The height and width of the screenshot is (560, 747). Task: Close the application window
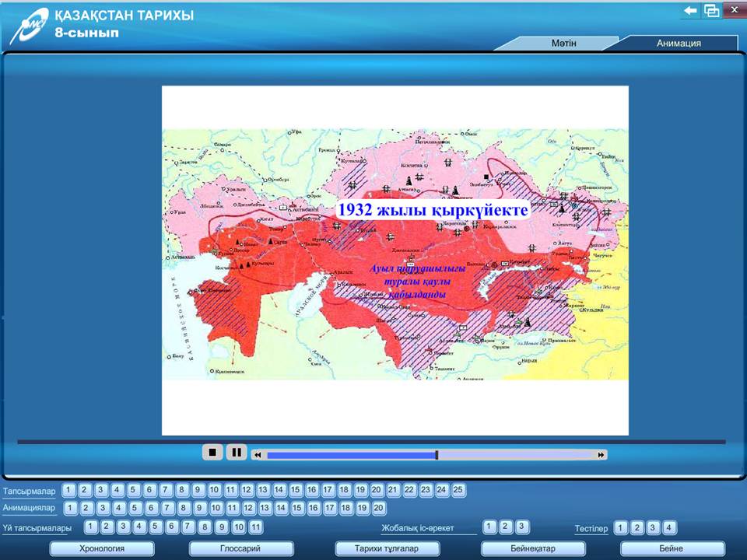pyautogui.click(x=734, y=10)
